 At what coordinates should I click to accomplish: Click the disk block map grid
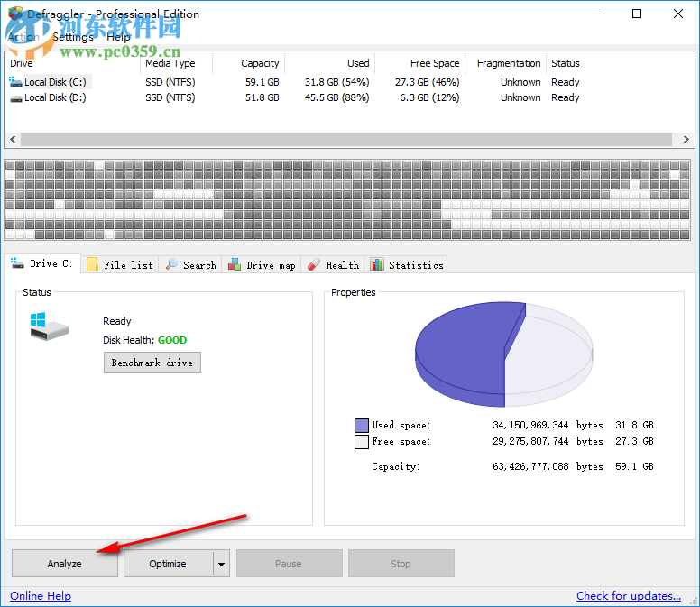[347, 199]
